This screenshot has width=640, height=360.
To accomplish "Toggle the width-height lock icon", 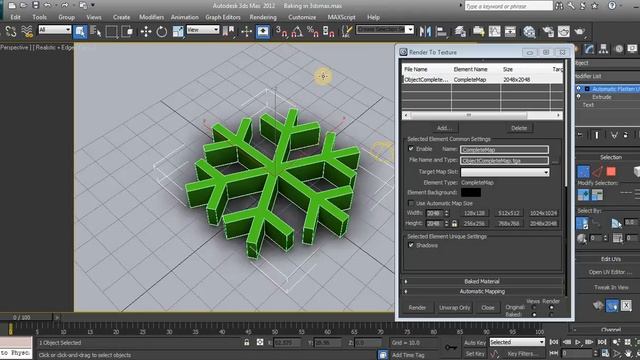I will 454,223.
